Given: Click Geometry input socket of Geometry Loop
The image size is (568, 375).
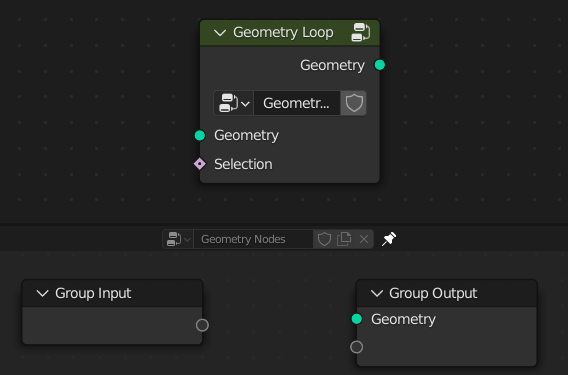Looking at the screenshot, I should (200, 136).
